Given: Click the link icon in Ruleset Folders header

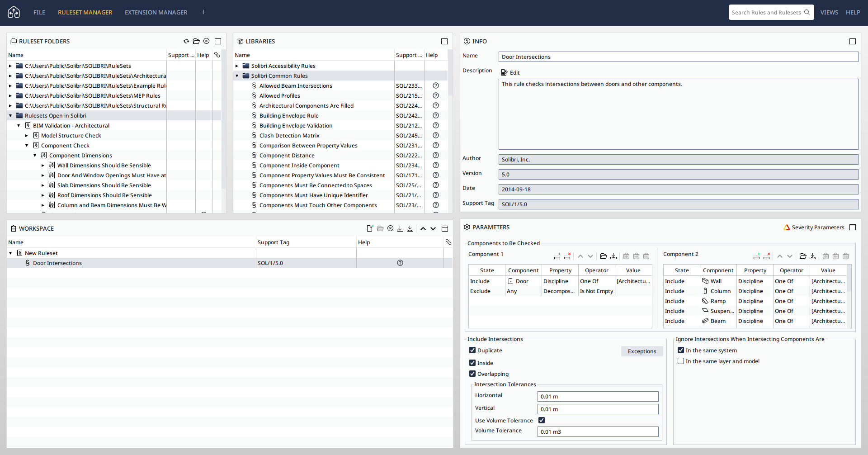Looking at the screenshot, I should click(217, 55).
